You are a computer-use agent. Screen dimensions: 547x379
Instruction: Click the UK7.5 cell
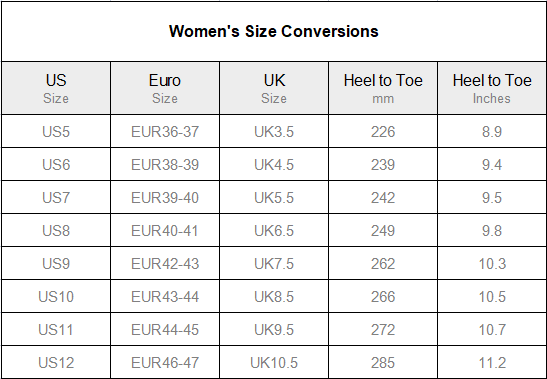274,263
